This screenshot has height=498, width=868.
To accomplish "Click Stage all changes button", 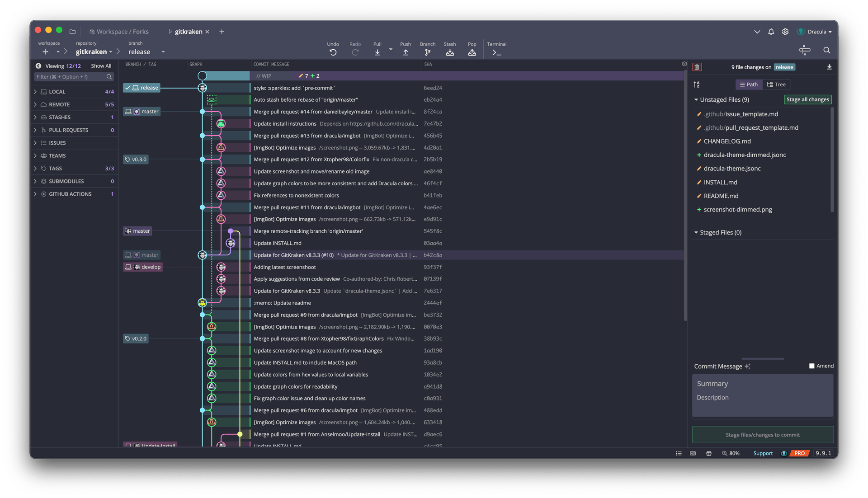I will tap(807, 99).
